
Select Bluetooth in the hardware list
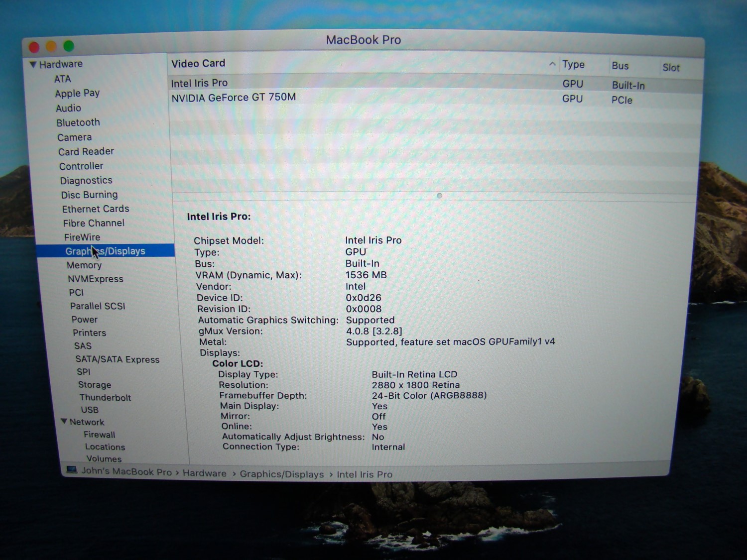78,122
